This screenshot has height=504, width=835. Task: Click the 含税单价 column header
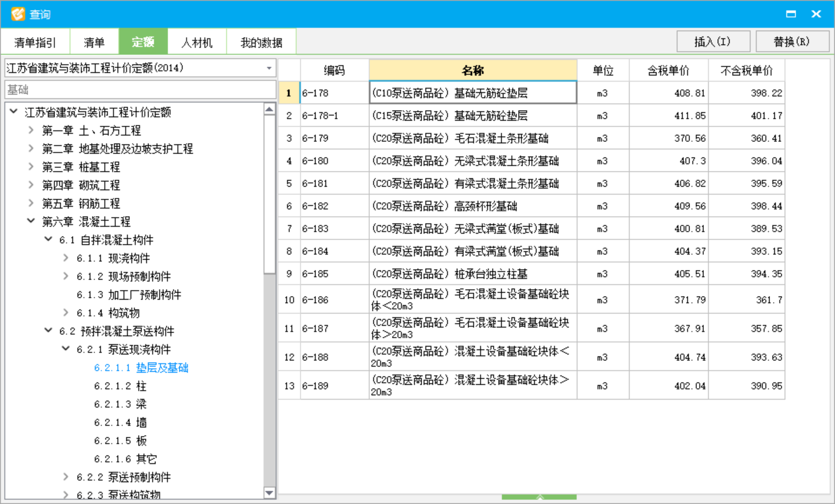click(669, 70)
